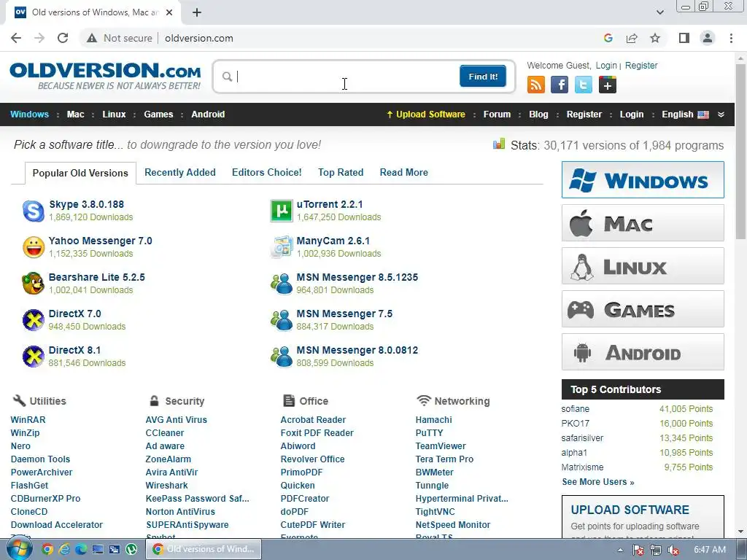The width and height of the screenshot is (747, 560).
Task: Open the Foxit PDF Reader link
Action: click(x=317, y=433)
